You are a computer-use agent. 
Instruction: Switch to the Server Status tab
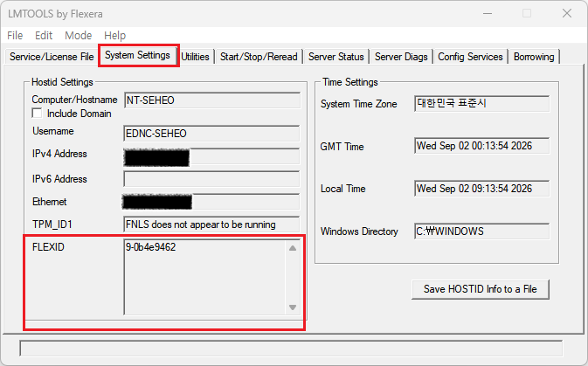tap(336, 57)
